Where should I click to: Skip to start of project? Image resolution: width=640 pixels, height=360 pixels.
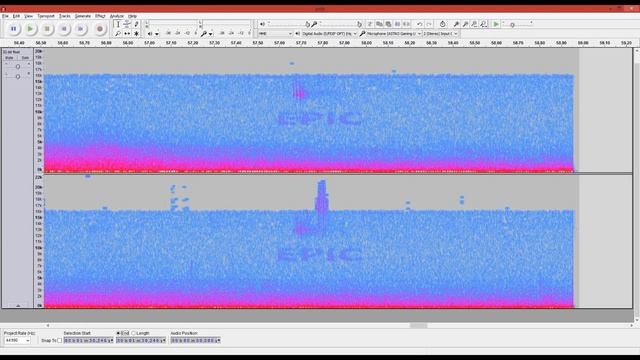[x=64, y=29]
